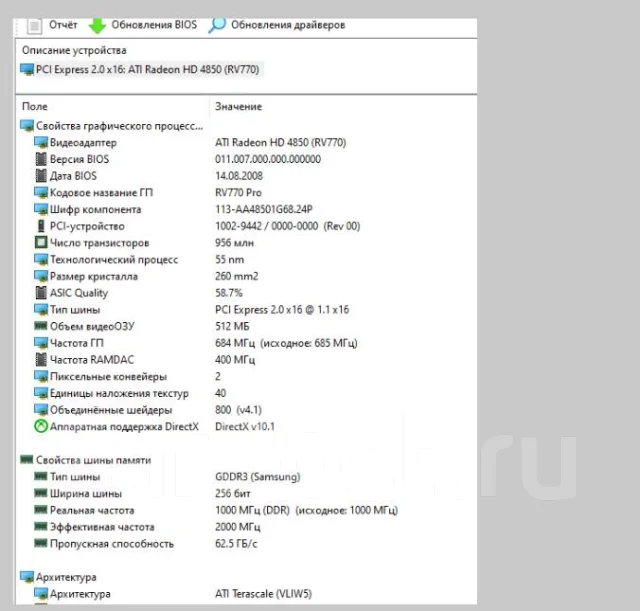Click the Объем видеоОЗУ memory icon
The width and height of the screenshot is (640, 611).
pyautogui.click(x=41, y=326)
